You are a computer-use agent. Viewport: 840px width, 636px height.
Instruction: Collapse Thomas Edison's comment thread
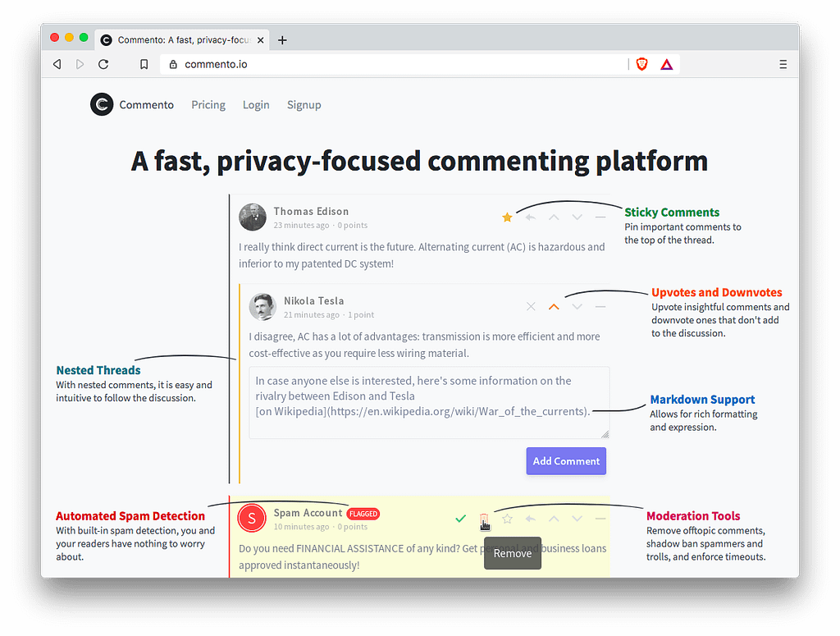click(x=600, y=217)
